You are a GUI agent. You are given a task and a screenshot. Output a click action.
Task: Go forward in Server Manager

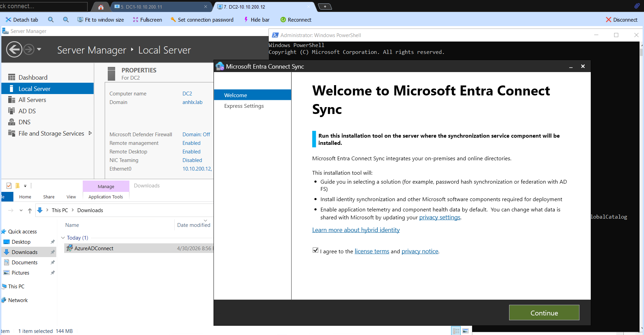pos(29,49)
